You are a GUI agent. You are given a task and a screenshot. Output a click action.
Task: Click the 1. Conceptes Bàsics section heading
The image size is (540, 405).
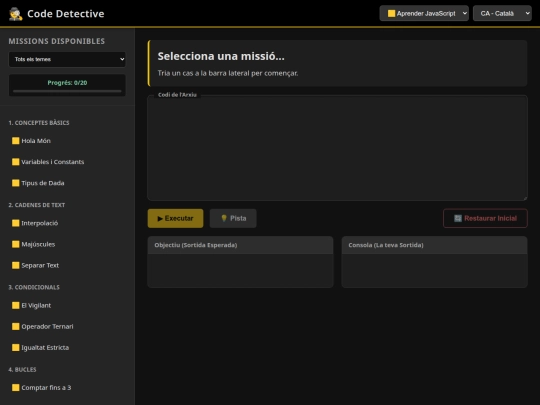pos(39,123)
